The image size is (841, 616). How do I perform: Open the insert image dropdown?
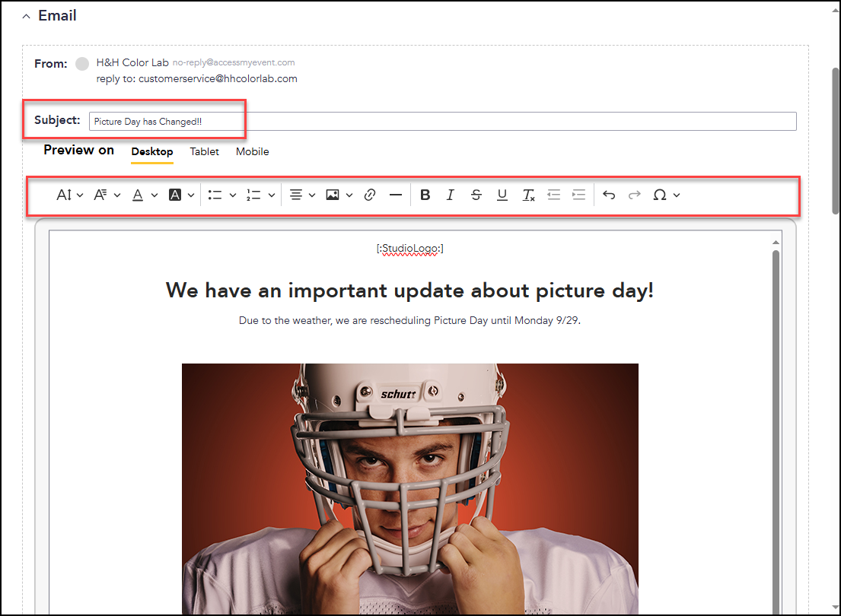[339, 195]
